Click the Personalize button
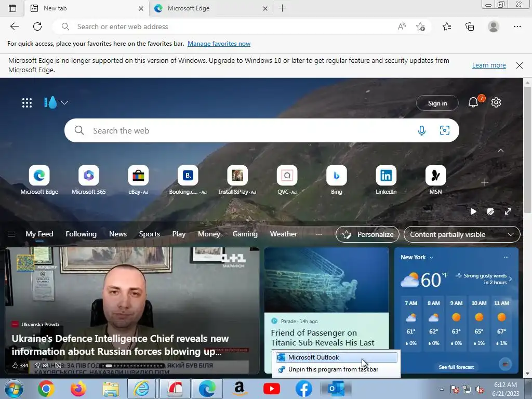 [x=367, y=234]
